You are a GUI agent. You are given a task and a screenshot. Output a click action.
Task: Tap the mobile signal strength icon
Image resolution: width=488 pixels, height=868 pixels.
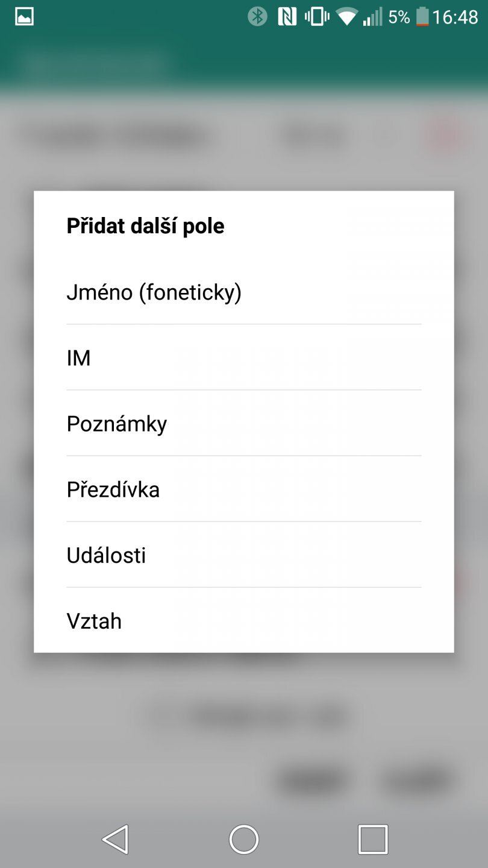(372, 16)
